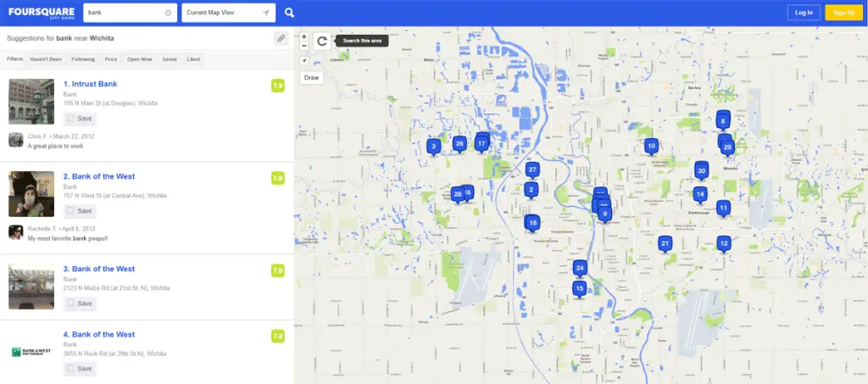868x384 pixels.
Task: Open the 2. Bank of the West link
Action: [x=99, y=176]
